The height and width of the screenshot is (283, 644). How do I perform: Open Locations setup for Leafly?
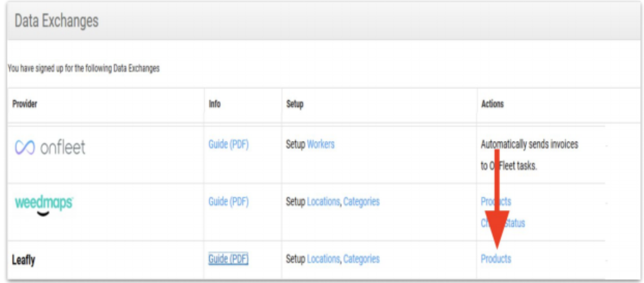(x=324, y=259)
